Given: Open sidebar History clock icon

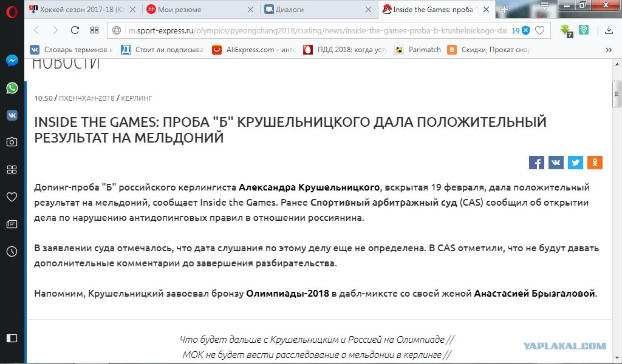Looking at the screenshot, I should click(x=12, y=251).
